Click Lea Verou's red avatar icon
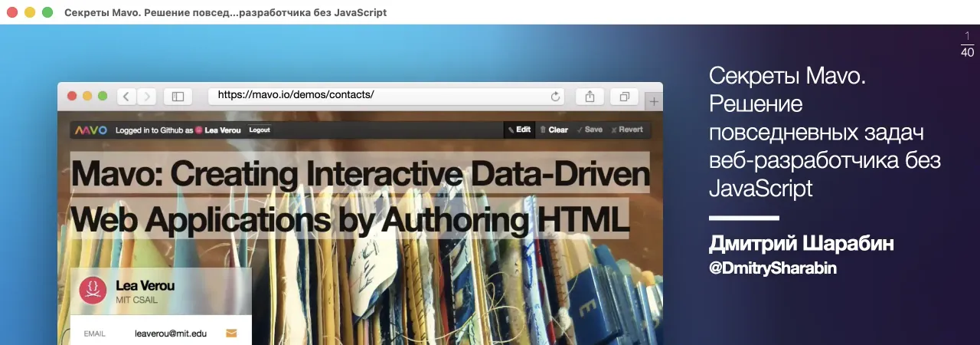 [93, 291]
